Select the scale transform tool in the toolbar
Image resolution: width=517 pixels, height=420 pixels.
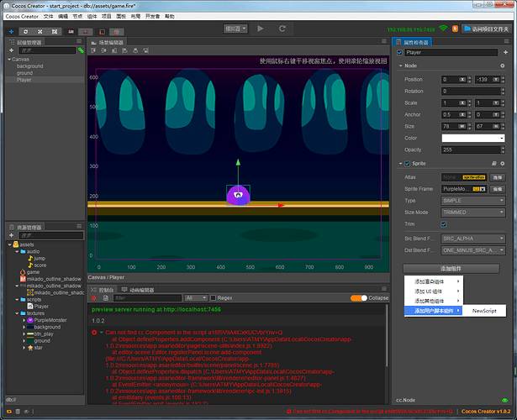[40, 32]
